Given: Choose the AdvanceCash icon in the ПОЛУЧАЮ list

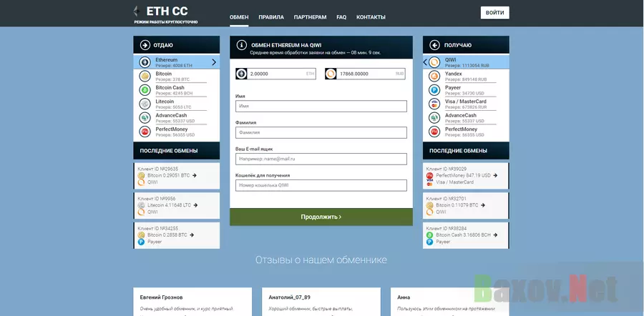Looking at the screenshot, I should click(434, 118).
